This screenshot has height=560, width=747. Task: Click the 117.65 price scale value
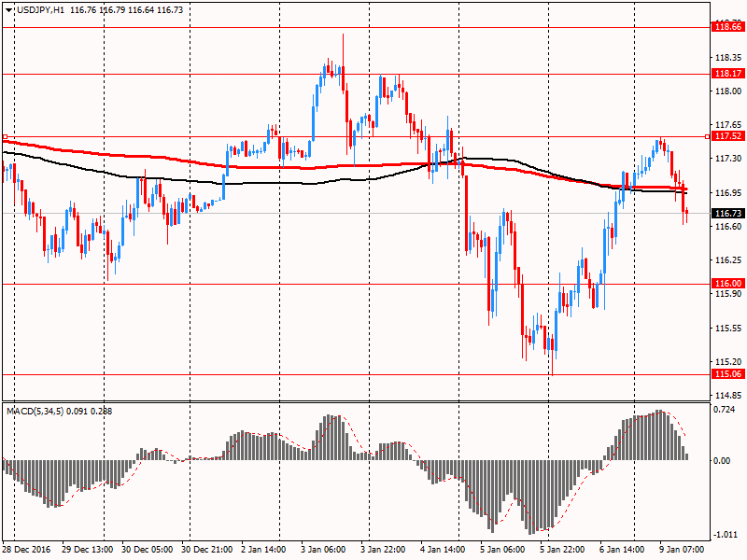[728, 125]
